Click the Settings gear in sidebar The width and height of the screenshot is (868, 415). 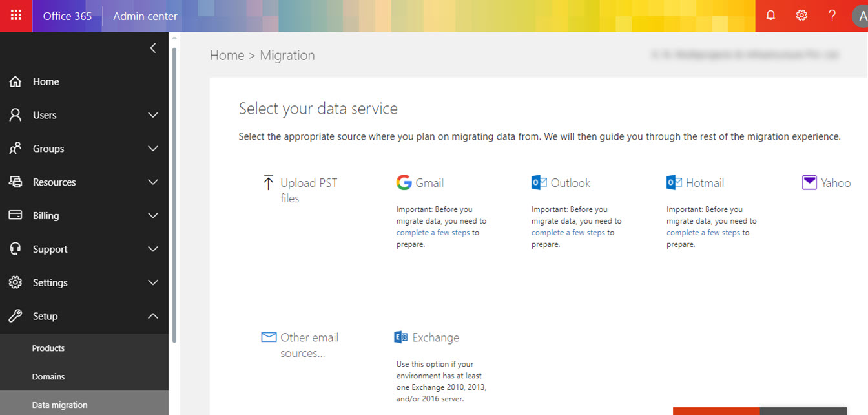coord(15,282)
